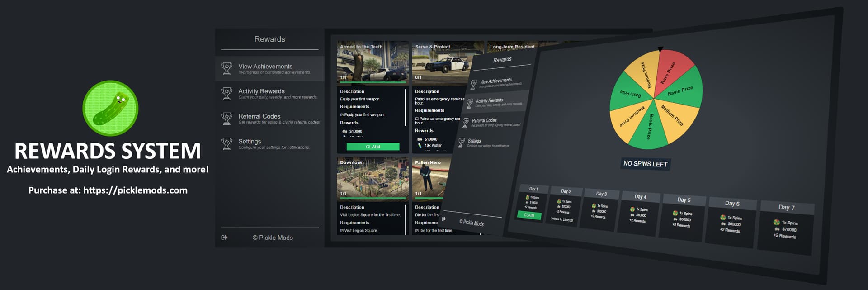Click '+2 Rewards' in the Day 7 card
Image resolution: width=868 pixels, height=290 pixels.
(784, 236)
